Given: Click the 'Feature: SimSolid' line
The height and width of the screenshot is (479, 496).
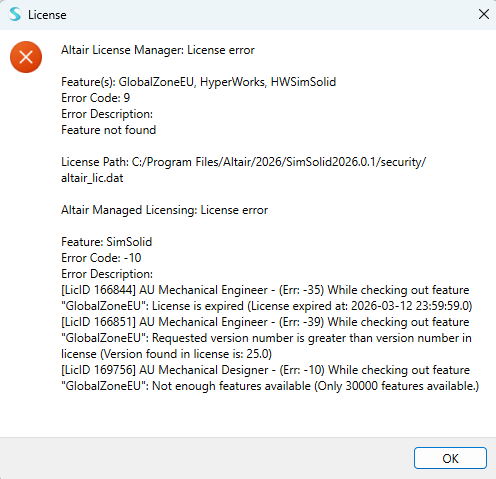Looking at the screenshot, I should pyautogui.click(x=106, y=242).
